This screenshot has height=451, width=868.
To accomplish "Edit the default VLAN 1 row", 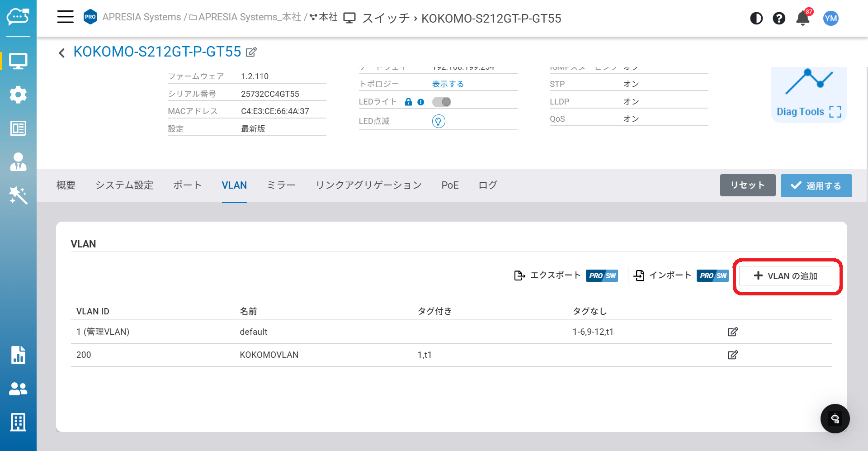I will 732,332.
